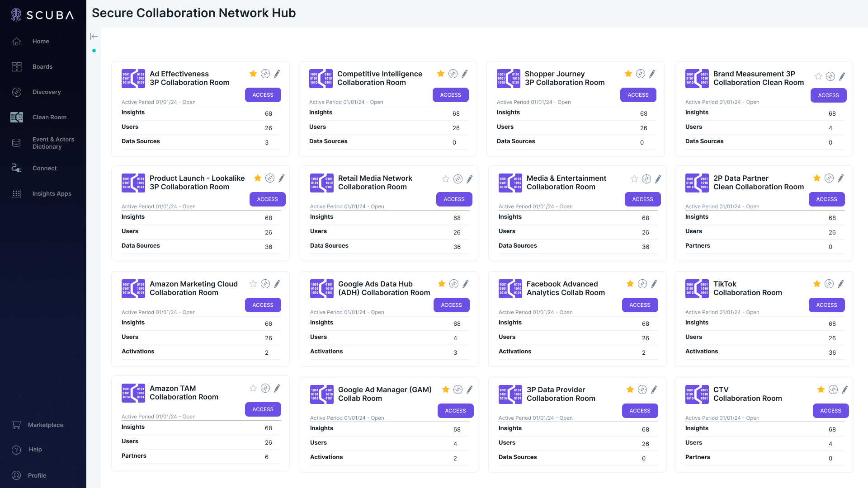Screen dimensions: 868x488
Task: Click Partners row in Amazon TAM room
Action: [201, 456]
